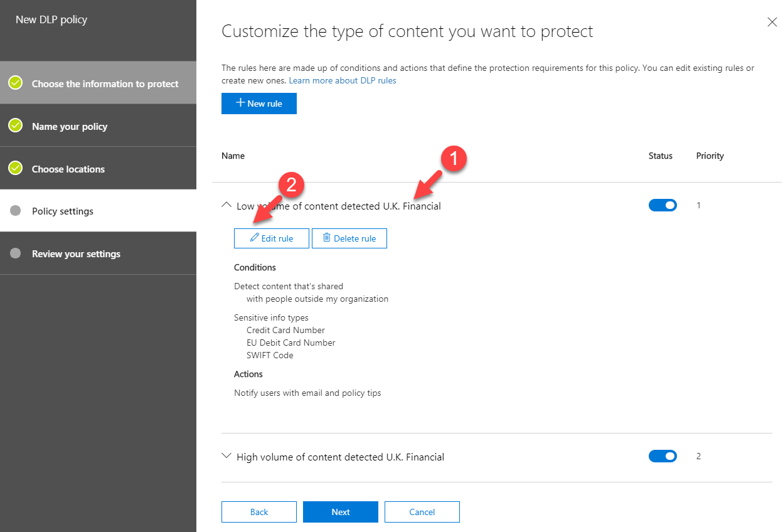Click the gray step dot beside Policy settings

pos(16,211)
